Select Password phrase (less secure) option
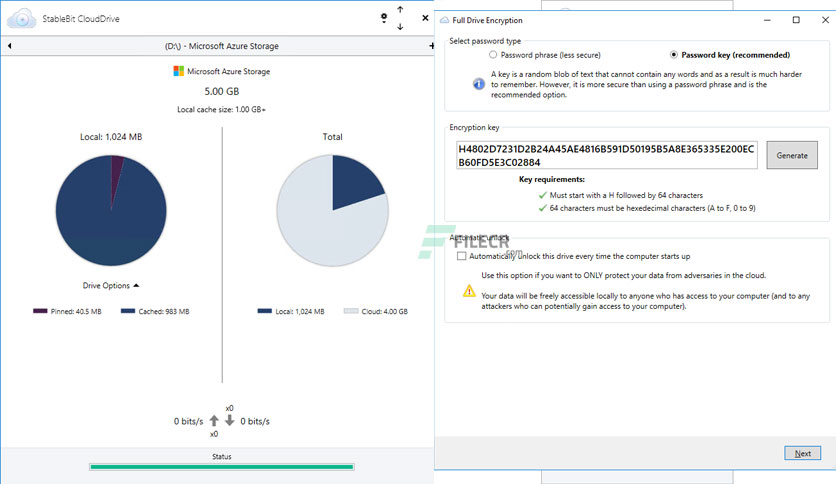 tap(544, 55)
